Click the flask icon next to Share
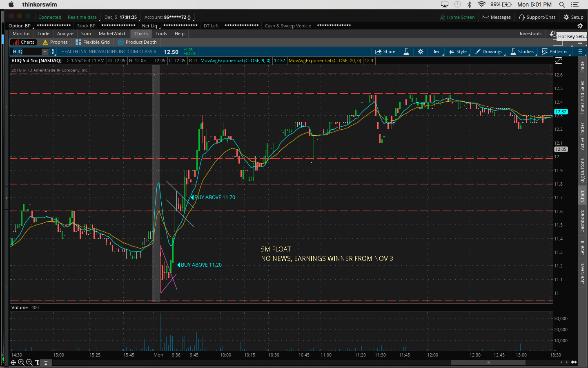The image size is (588, 368). [406, 52]
